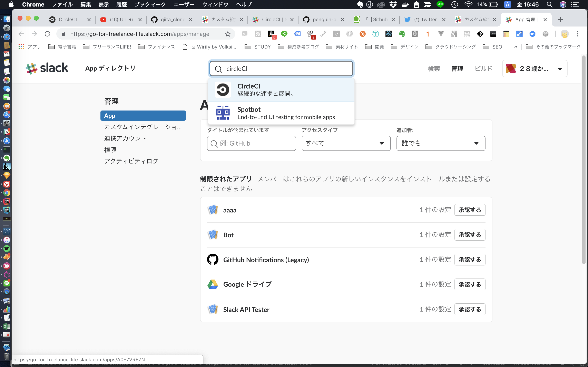Click the Spotbot robot icon result
This screenshot has width=588, height=367.
223,113
